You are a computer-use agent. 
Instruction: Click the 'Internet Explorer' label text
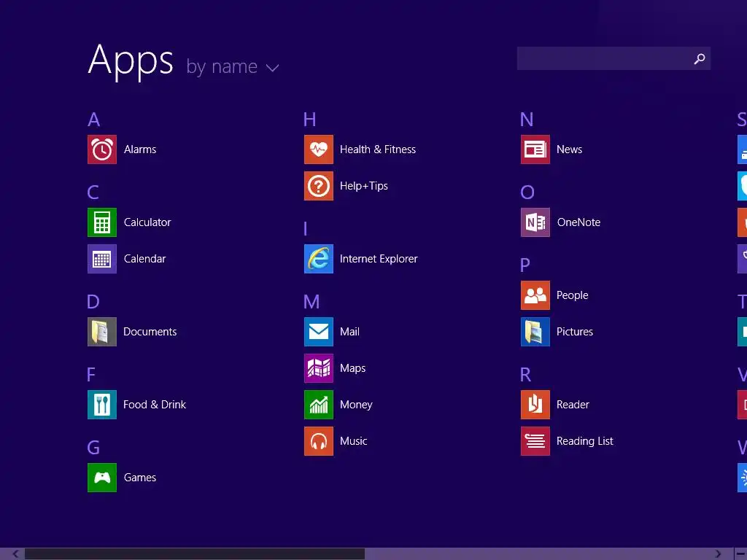[x=379, y=259]
